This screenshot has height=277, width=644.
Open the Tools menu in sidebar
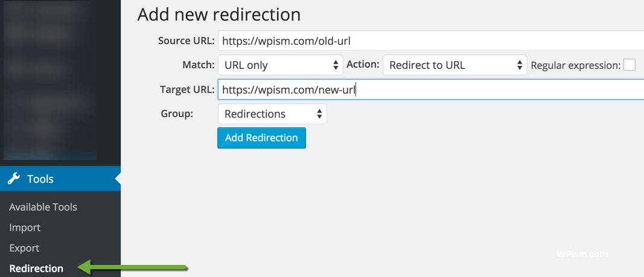(x=40, y=179)
